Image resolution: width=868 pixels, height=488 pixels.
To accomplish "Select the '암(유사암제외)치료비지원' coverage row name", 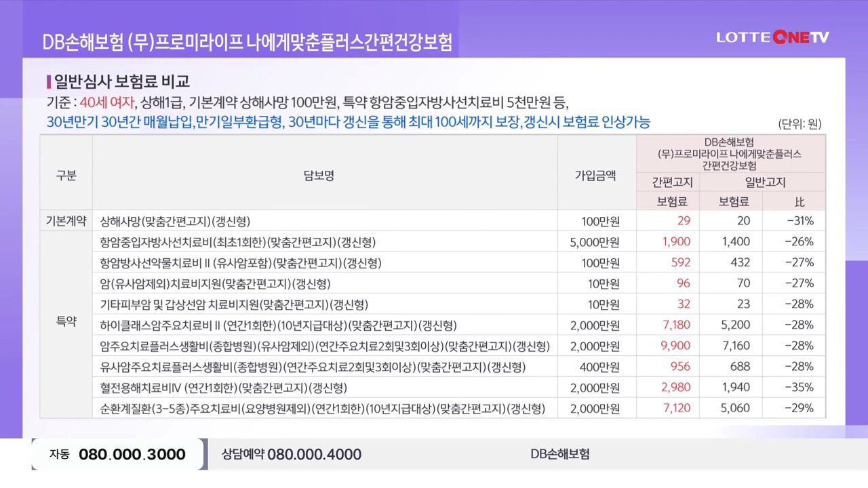I will pos(215,283).
